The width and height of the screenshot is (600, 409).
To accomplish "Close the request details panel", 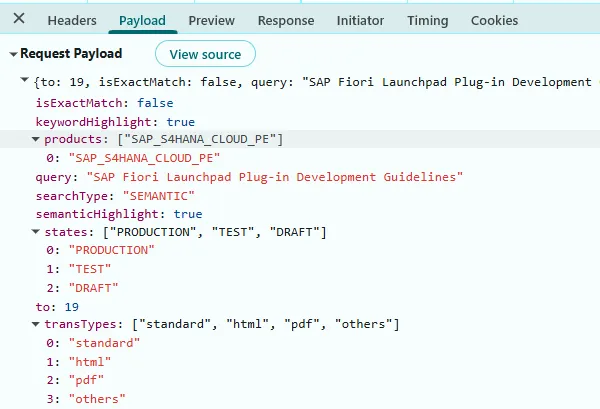I will pyautogui.click(x=19, y=18).
